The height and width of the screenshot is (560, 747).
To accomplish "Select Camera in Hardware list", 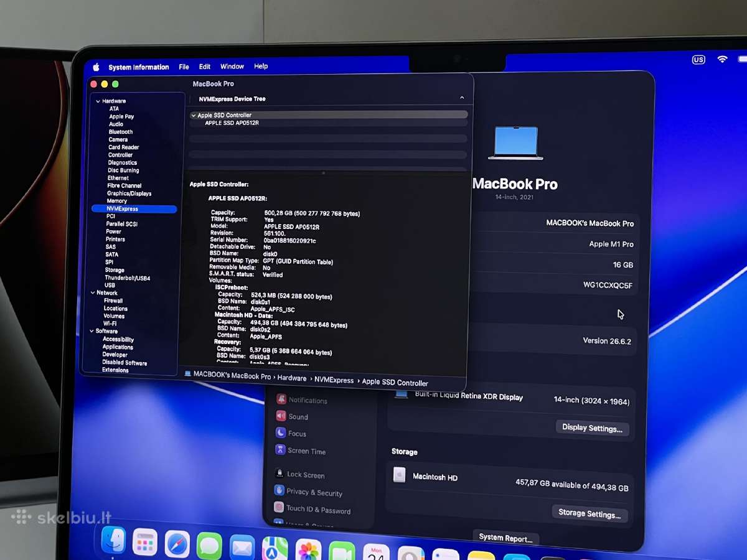I will click(x=118, y=139).
